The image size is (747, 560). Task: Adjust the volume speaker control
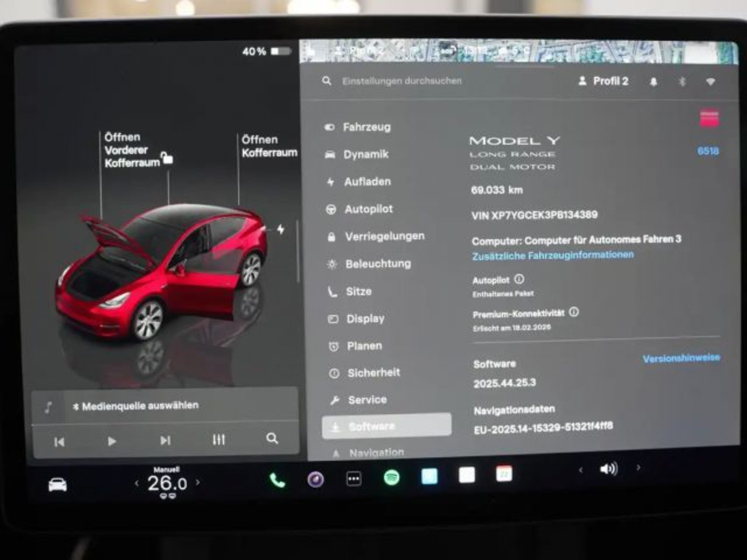pyautogui.click(x=610, y=469)
